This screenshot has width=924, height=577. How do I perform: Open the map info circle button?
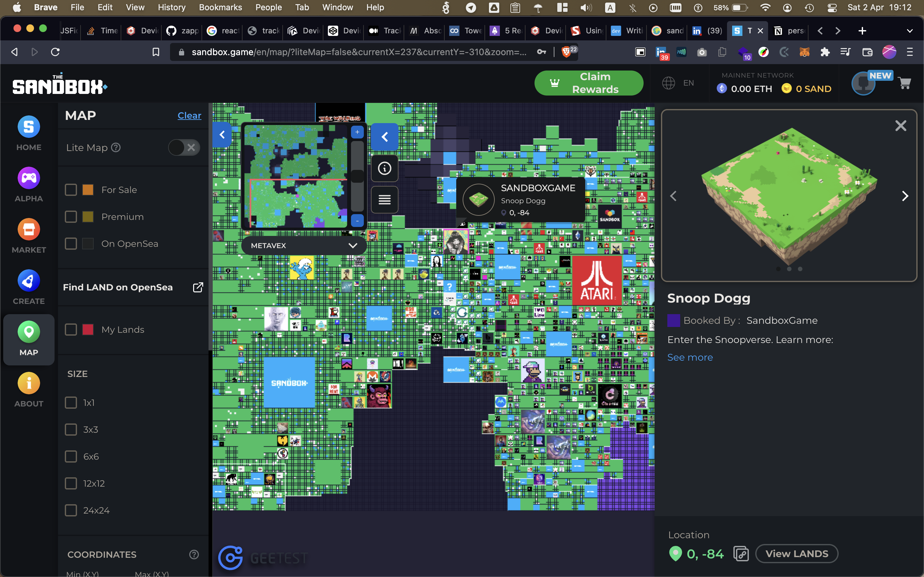pos(384,168)
